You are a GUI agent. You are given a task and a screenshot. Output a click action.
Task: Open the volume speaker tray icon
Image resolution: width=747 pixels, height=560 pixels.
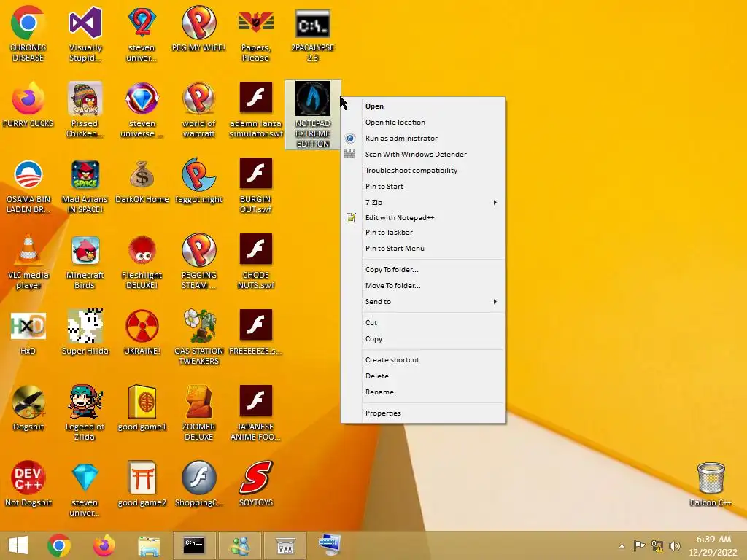click(675, 545)
